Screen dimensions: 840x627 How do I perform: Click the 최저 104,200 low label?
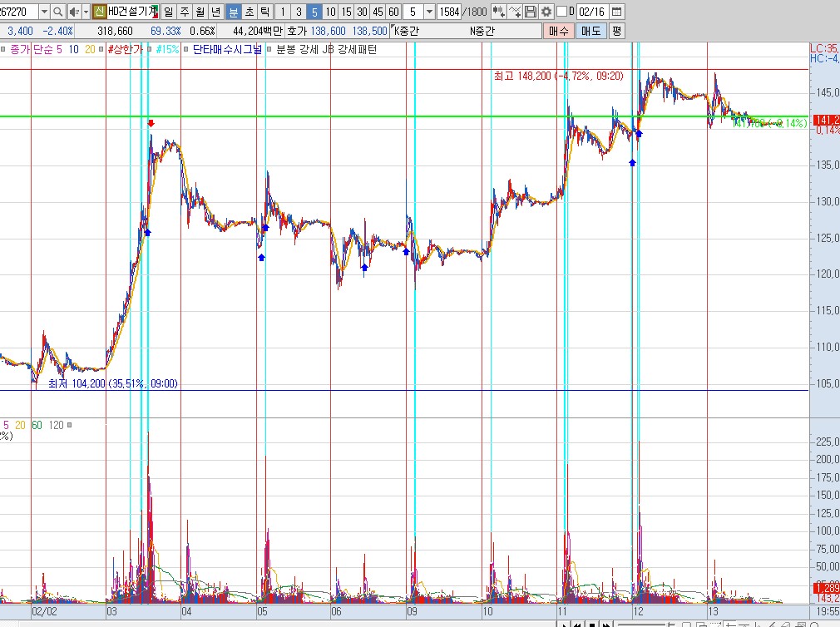click(113, 383)
